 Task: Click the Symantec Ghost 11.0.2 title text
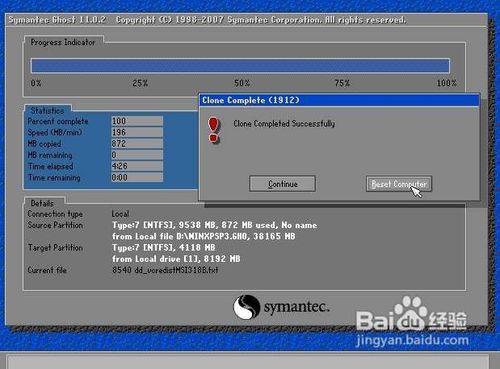click(x=57, y=20)
